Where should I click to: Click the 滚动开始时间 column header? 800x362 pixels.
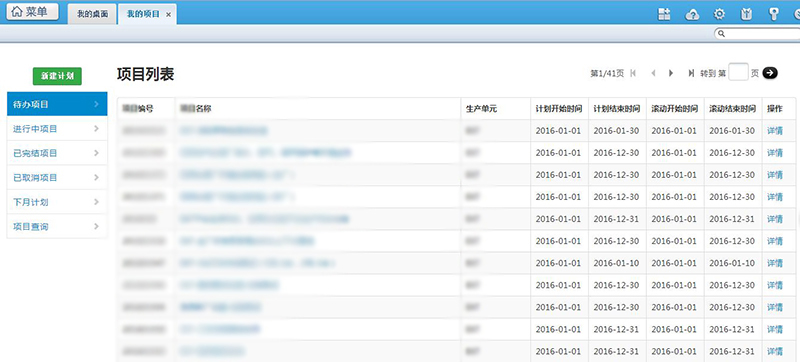coord(674,109)
